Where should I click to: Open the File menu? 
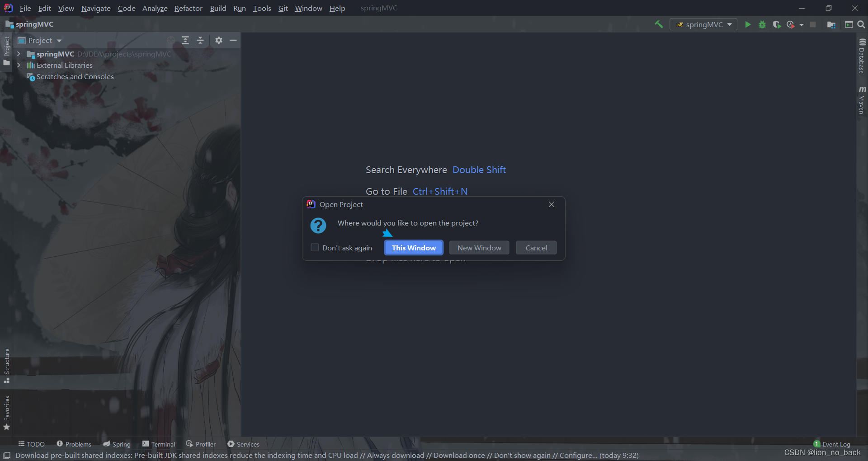(25, 8)
